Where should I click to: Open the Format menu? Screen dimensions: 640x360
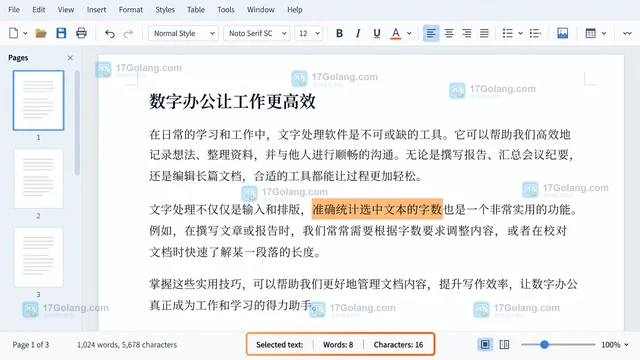click(x=131, y=9)
